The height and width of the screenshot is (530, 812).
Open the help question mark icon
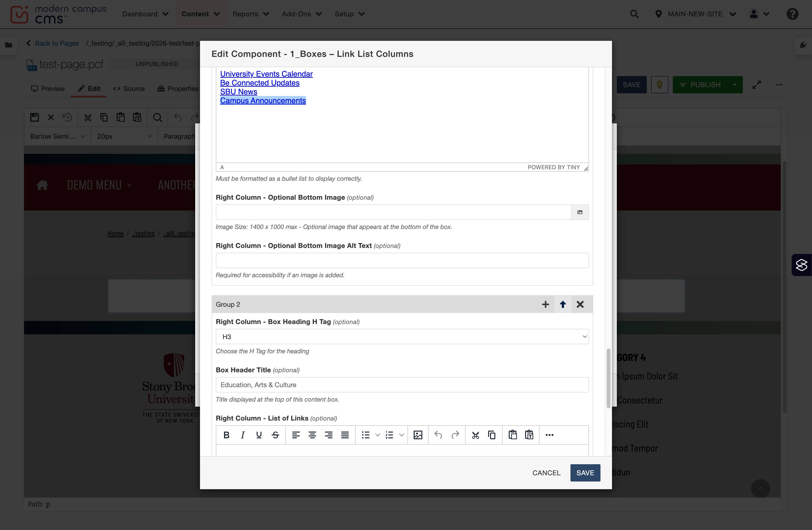(x=792, y=14)
